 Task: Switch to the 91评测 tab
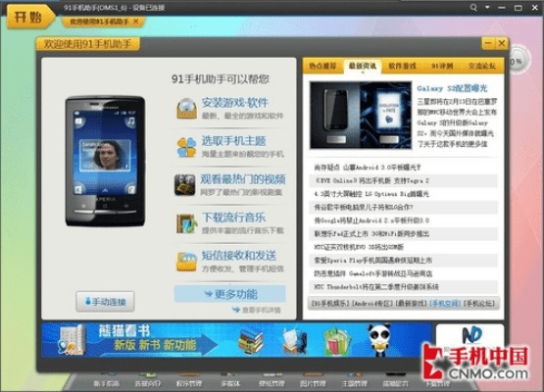pyautogui.click(x=442, y=66)
